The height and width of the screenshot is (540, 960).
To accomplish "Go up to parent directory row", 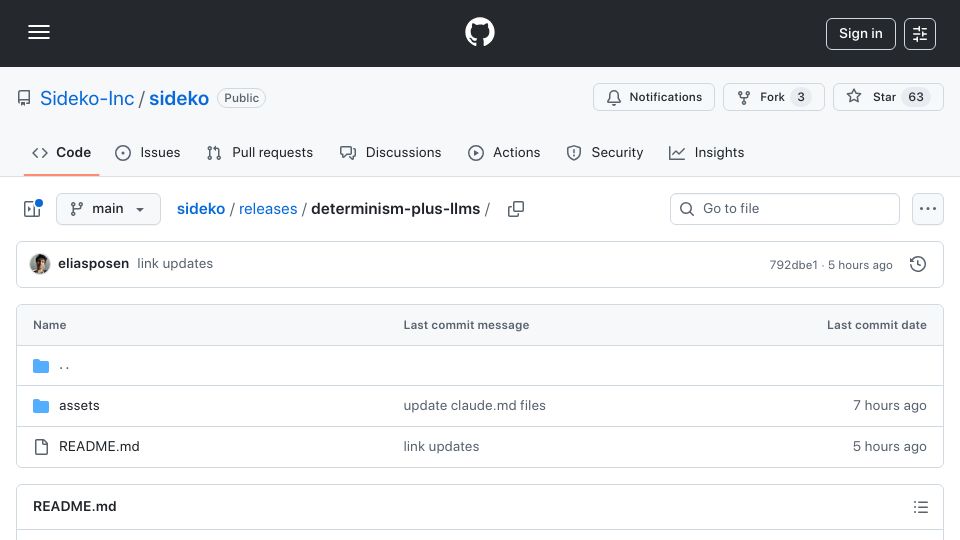I will 479,366.
